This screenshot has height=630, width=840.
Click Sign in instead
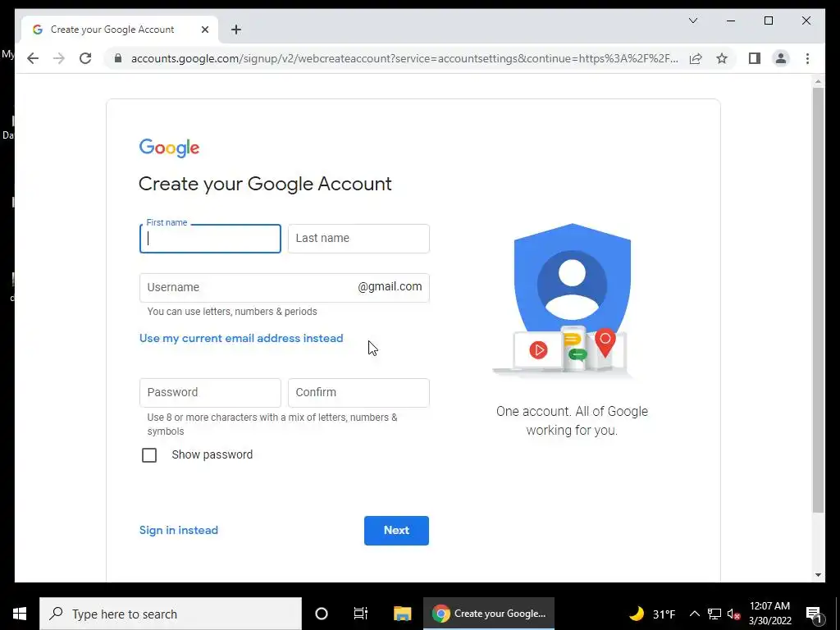tap(178, 530)
